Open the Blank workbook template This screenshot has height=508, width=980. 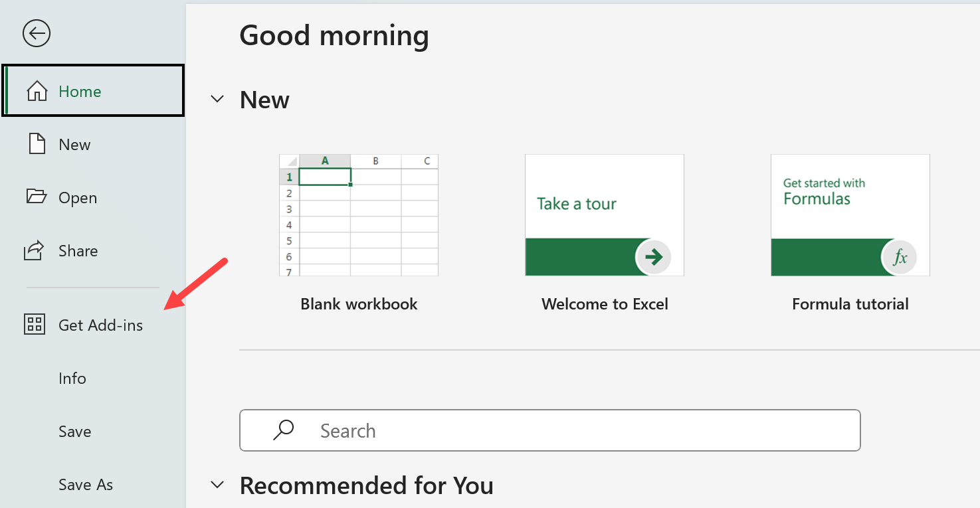coord(359,215)
